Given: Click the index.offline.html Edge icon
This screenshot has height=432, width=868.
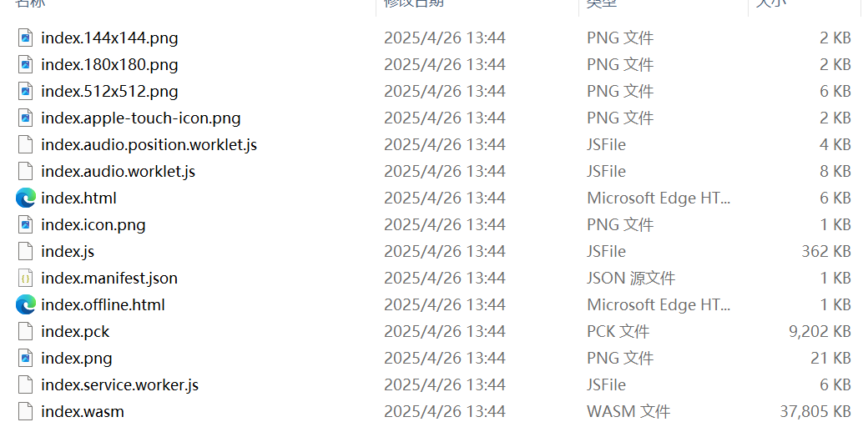Looking at the screenshot, I should tap(26, 304).
